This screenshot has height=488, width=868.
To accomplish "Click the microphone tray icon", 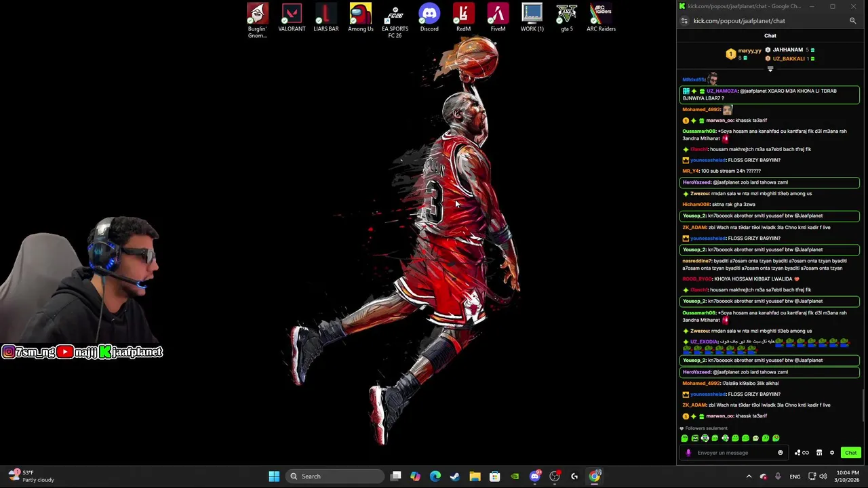I will (x=778, y=476).
